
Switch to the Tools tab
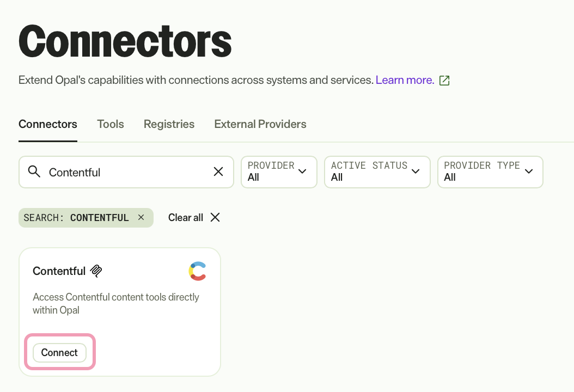point(110,124)
